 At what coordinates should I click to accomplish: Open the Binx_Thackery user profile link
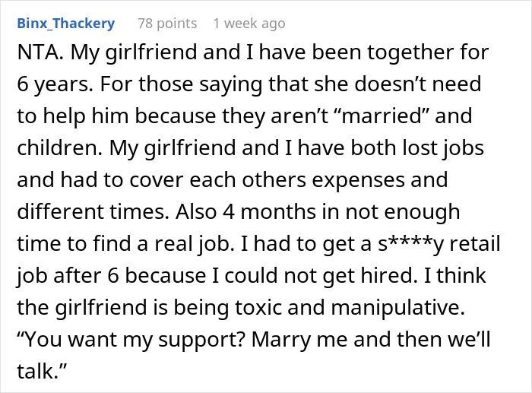point(65,23)
